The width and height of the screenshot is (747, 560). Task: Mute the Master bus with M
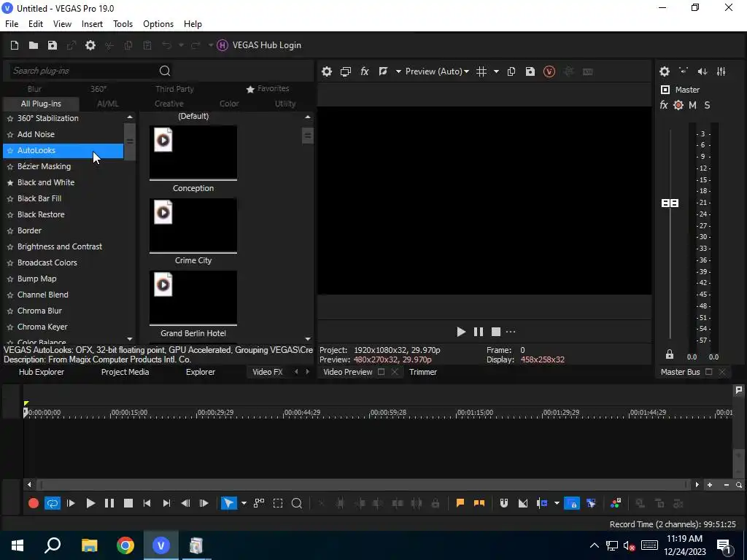pyautogui.click(x=693, y=105)
